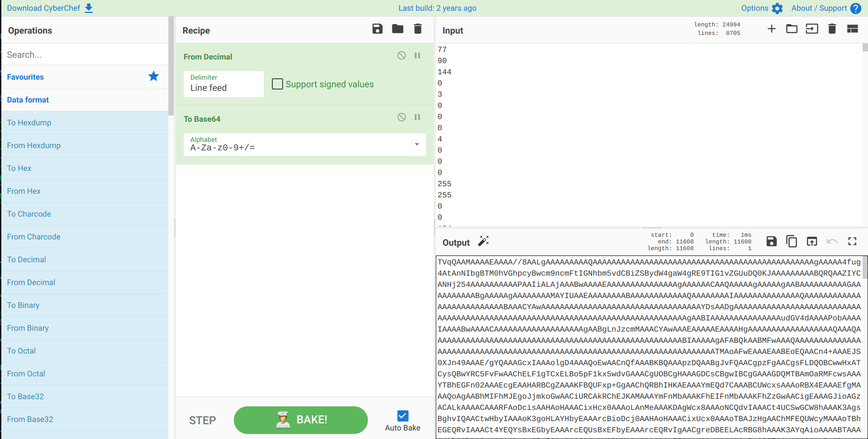Screen dimensions: 868x439
Task: Click the magic wand icon next to Output
Action: point(484,241)
